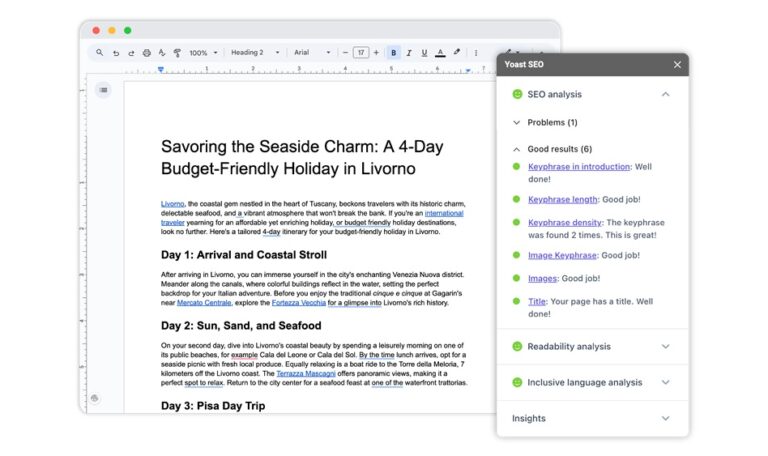This screenshot has width=768, height=456.
Task: Open the toolbar more options menu
Action: (x=476, y=53)
